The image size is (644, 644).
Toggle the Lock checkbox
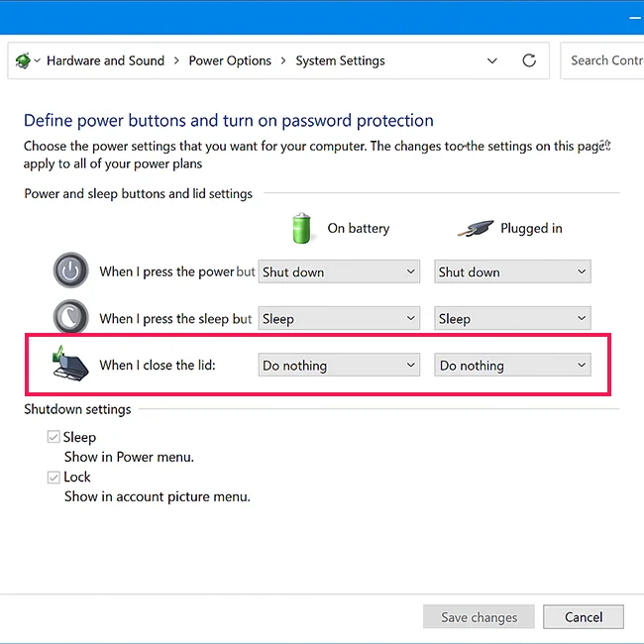pos(54,477)
